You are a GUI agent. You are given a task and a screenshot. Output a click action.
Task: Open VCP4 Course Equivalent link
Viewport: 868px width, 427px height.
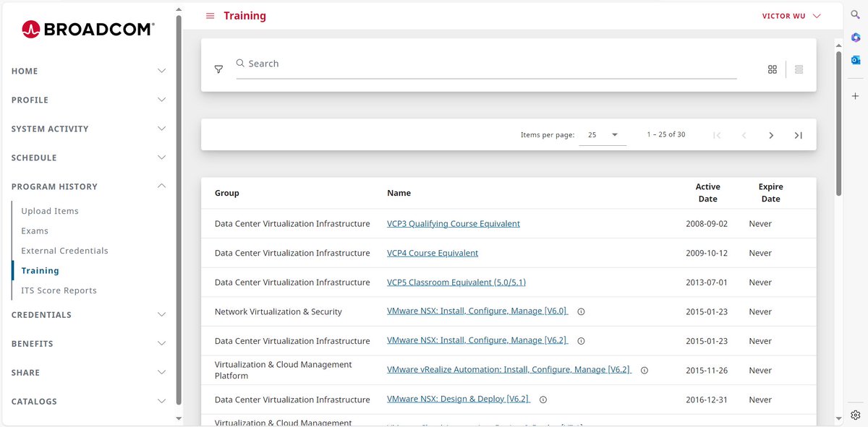point(433,254)
